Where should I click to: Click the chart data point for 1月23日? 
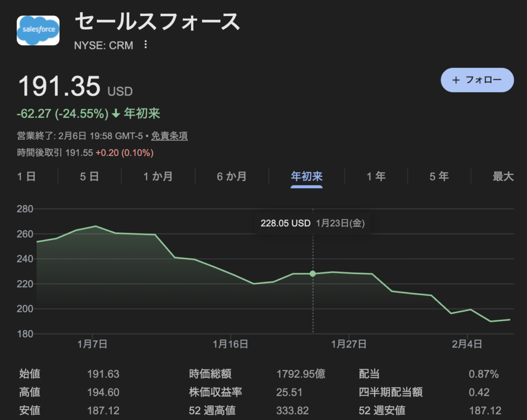313,273
